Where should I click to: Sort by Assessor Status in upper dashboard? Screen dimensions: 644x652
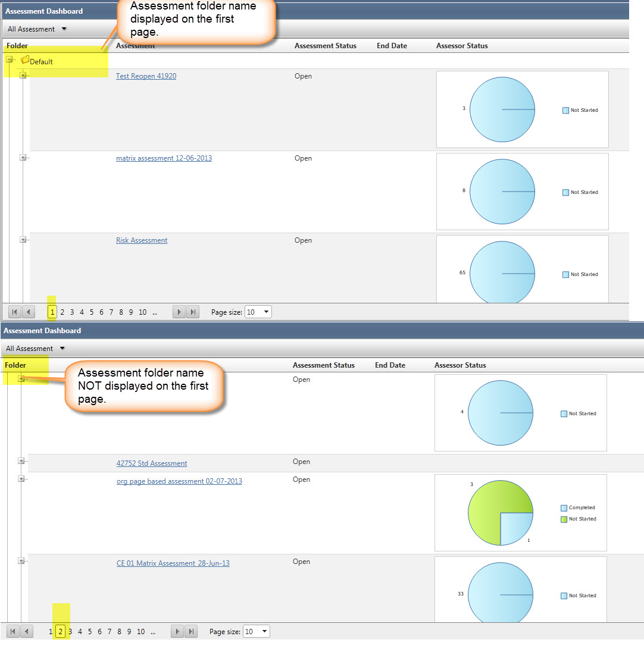(x=462, y=46)
